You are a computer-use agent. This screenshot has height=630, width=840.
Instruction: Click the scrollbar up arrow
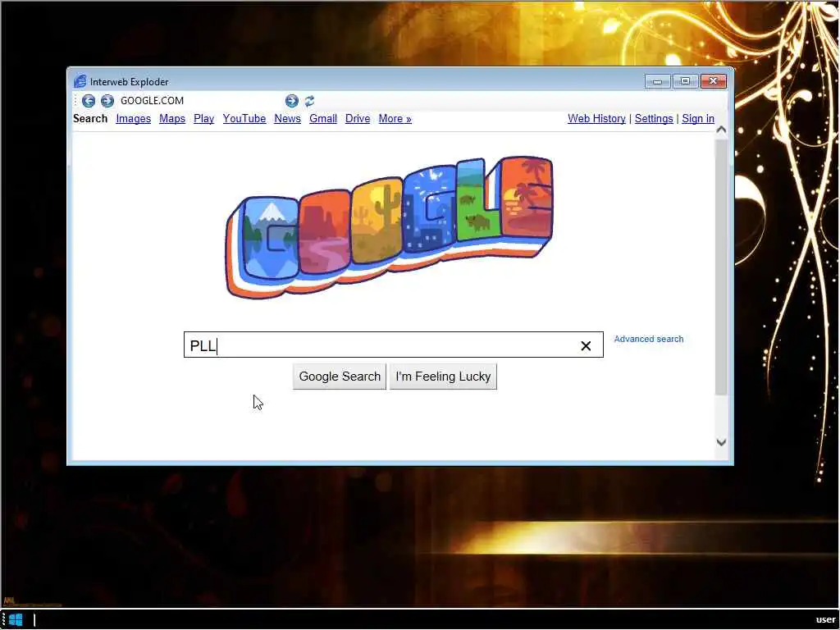tap(722, 130)
